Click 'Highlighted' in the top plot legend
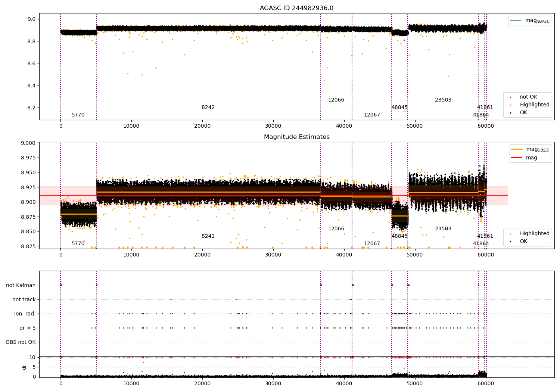Viewport: 560px width, 392px height. pos(535,105)
